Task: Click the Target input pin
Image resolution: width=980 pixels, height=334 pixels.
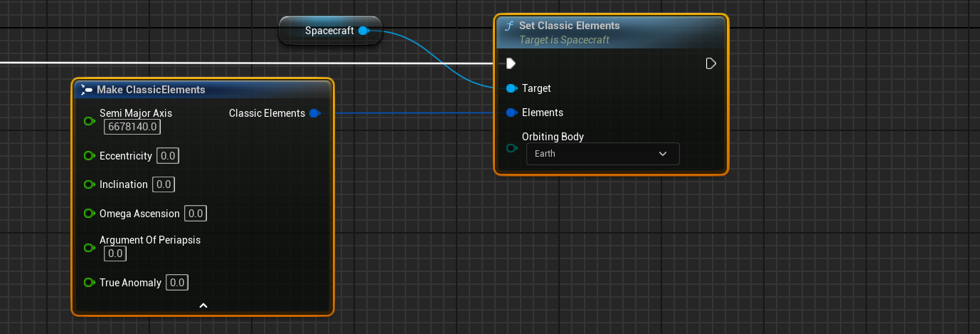Action: tap(511, 88)
